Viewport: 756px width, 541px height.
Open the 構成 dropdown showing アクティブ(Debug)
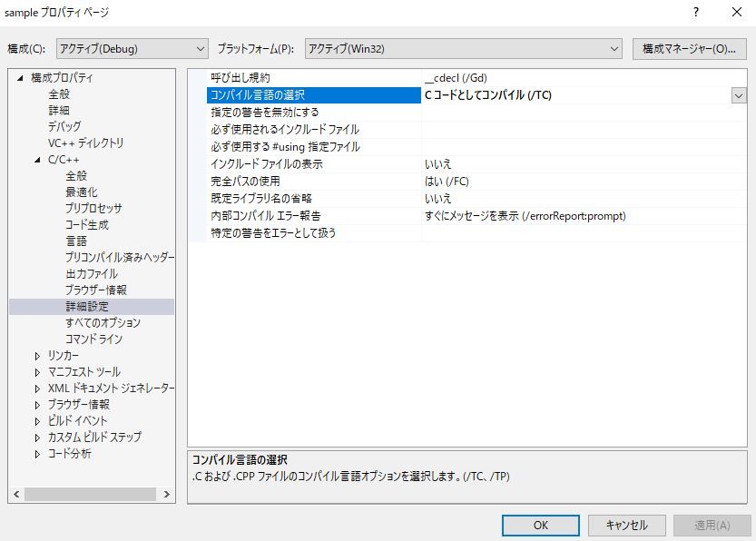(201, 46)
